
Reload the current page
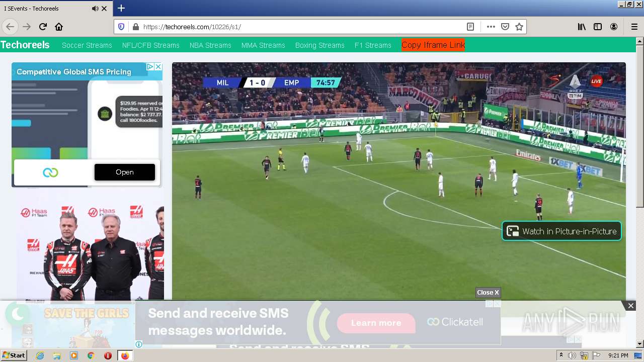[43, 27]
